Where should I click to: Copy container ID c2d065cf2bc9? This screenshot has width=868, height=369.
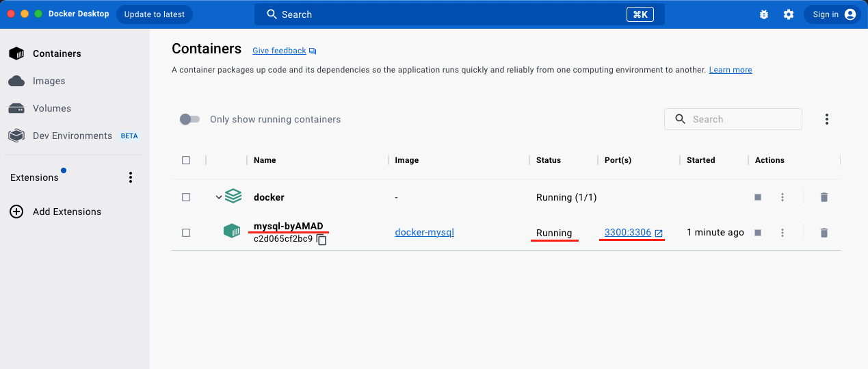pyautogui.click(x=321, y=240)
